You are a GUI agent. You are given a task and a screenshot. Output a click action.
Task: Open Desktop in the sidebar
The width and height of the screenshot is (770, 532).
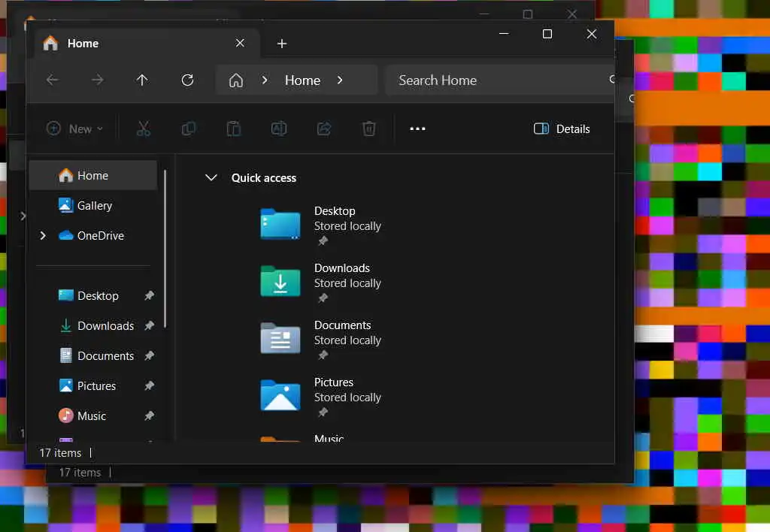pyautogui.click(x=99, y=296)
